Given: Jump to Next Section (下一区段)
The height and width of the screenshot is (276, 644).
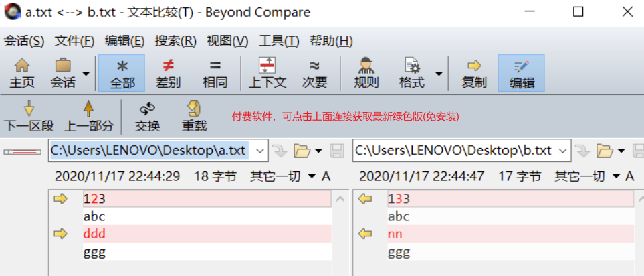Looking at the screenshot, I should (x=29, y=117).
